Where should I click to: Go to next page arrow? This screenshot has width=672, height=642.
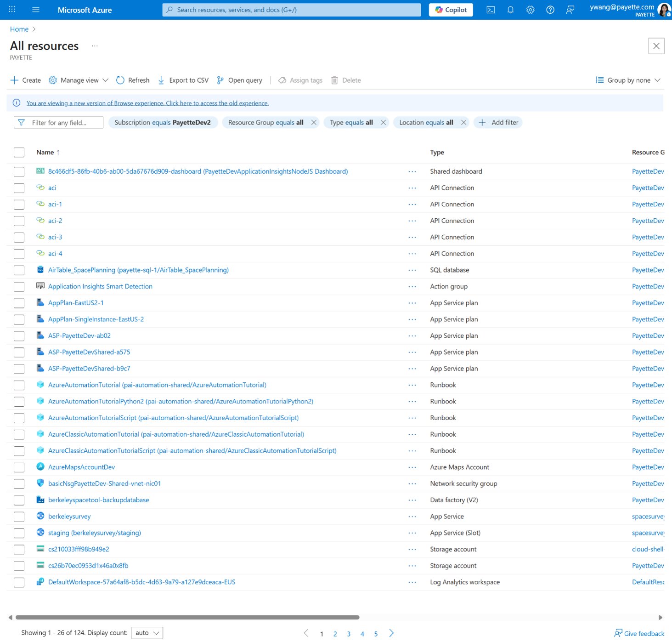coord(391,633)
